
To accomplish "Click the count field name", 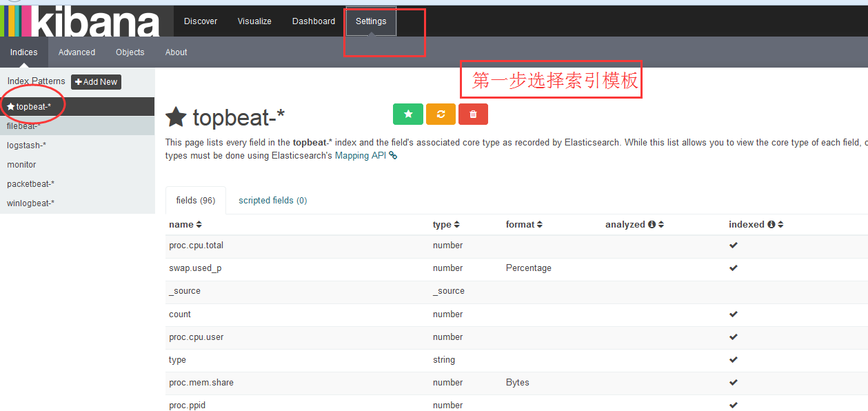I will pos(180,314).
